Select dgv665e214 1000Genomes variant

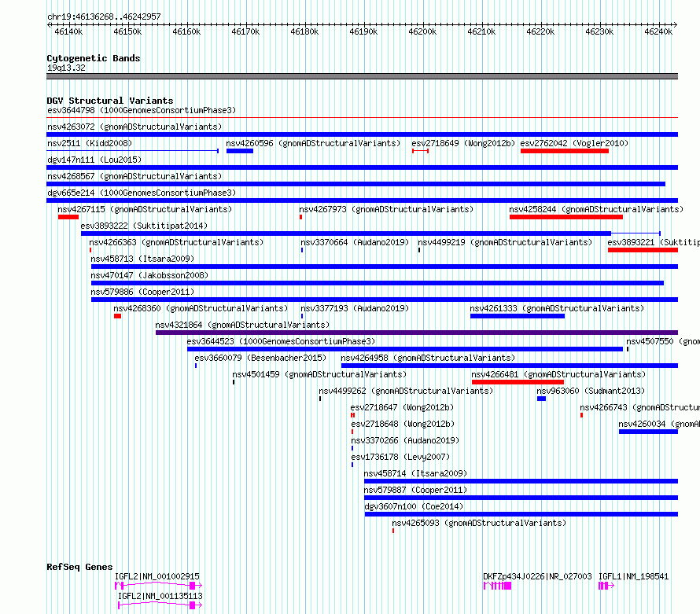(x=142, y=193)
